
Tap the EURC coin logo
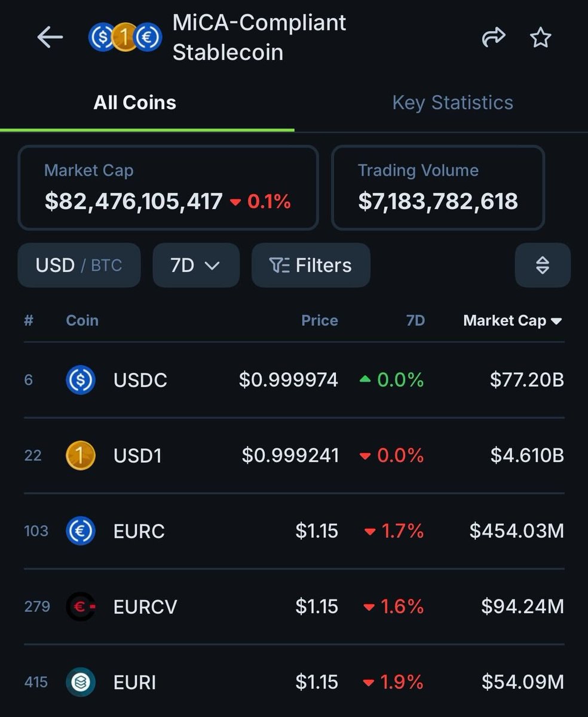[81, 531]
